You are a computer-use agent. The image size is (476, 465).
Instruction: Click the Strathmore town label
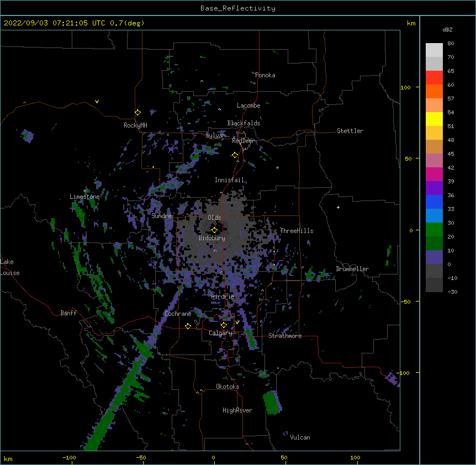[285, 336]
